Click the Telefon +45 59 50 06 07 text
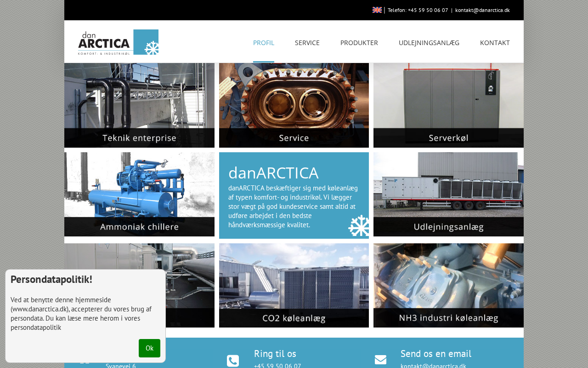Screen dimensions: 588x368 (418, 10)
